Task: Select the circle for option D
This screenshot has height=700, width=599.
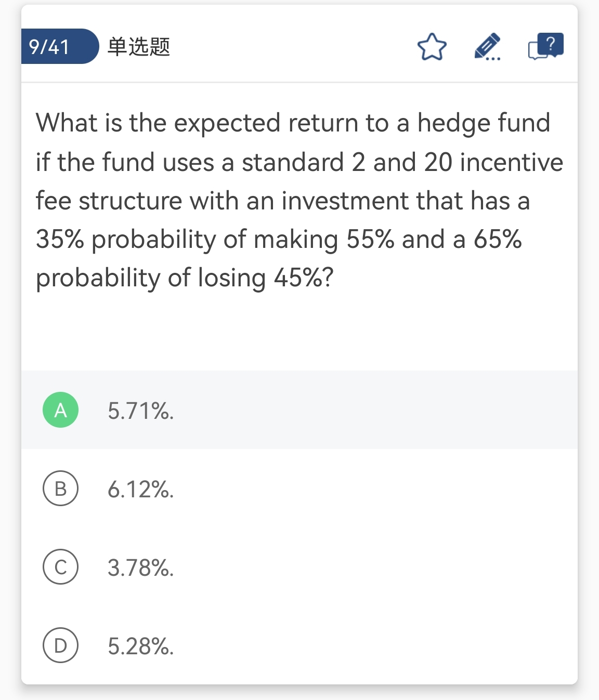Action: click(x=60, y=645)
